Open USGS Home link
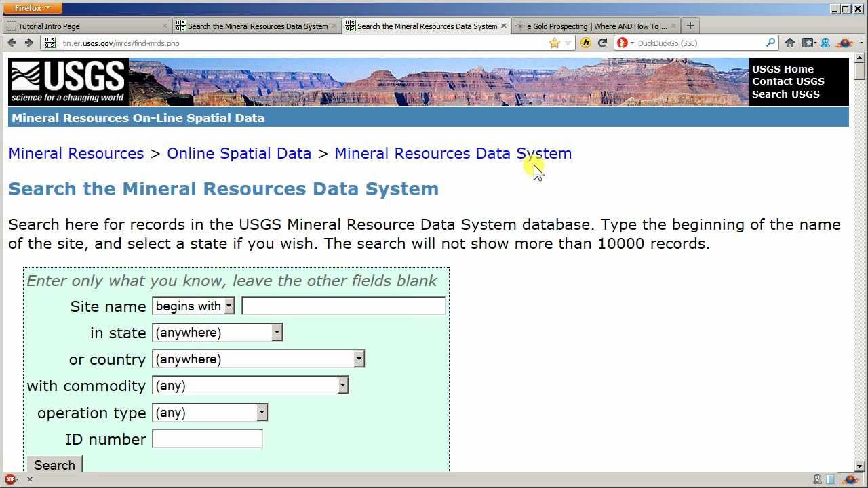The width and height of the screenshot is (868, 488). click(x=783, y=68)
